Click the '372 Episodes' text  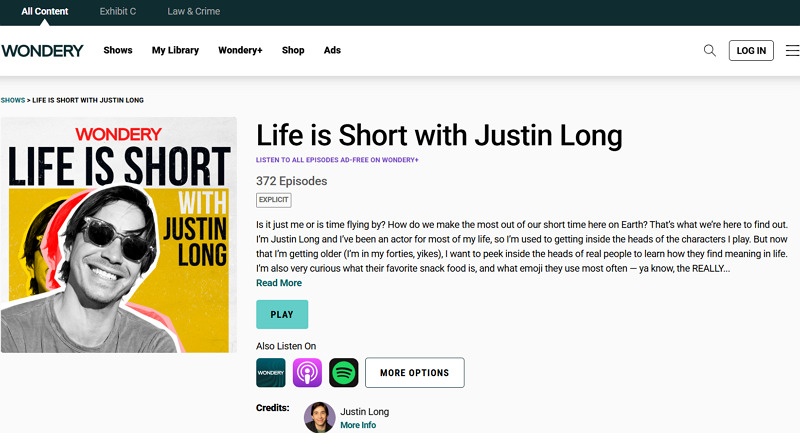click(292, 181)
